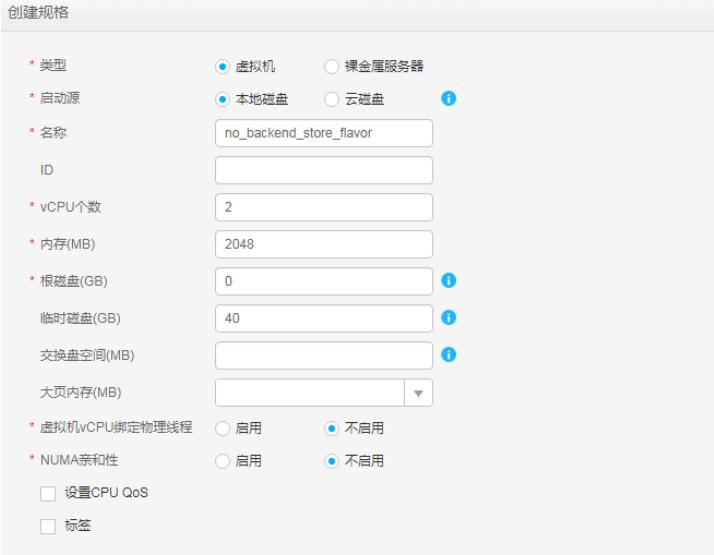Check the 标签 checkbox
This screenshot has height=555, width=714.
coord(48,526)
